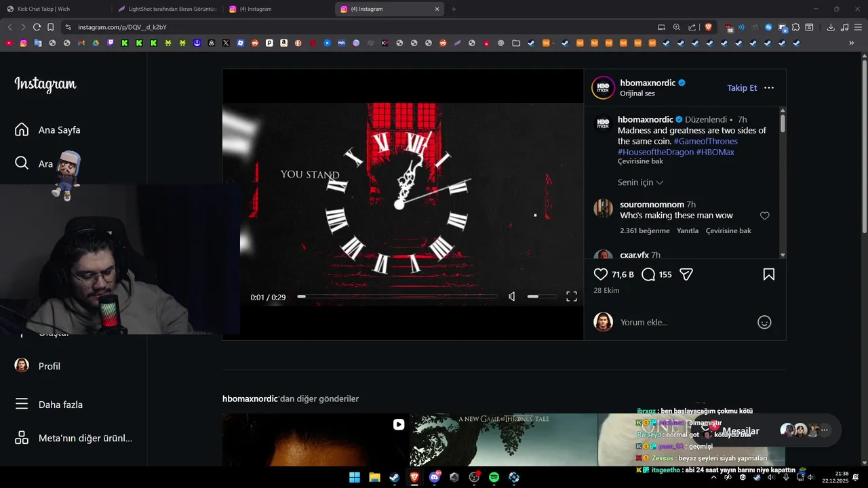Viewport: 868px width, 488px height.
Task: Open a new browser tab
Action: [454, 9]
